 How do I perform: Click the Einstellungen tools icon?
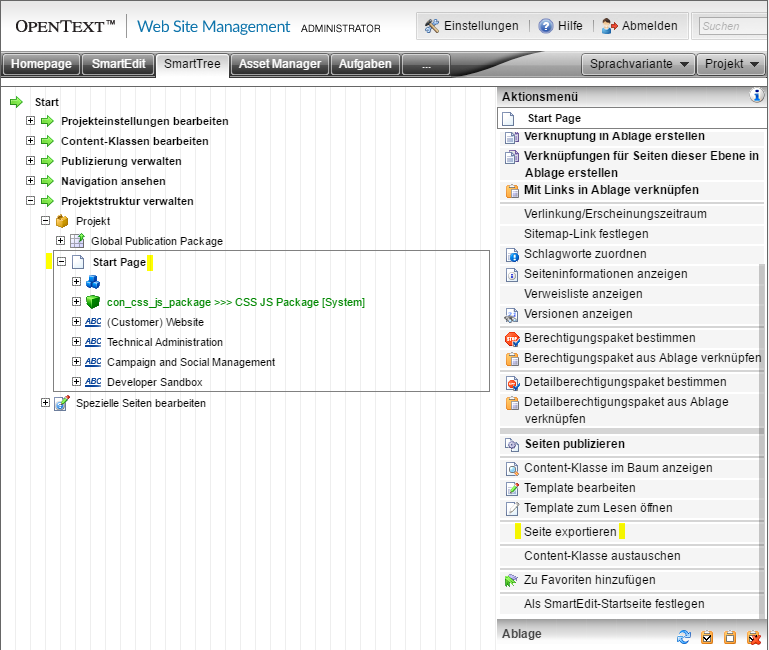tap(432, 26)
